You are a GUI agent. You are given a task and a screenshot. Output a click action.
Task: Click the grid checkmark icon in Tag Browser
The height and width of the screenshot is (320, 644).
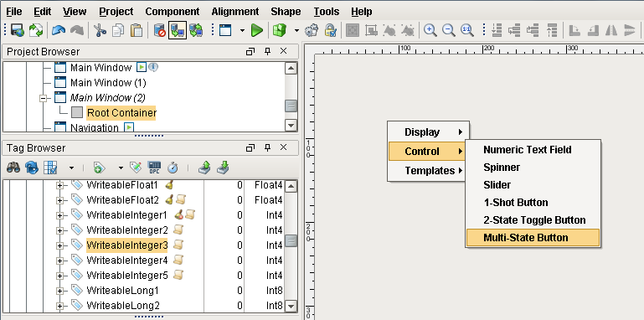50,168
